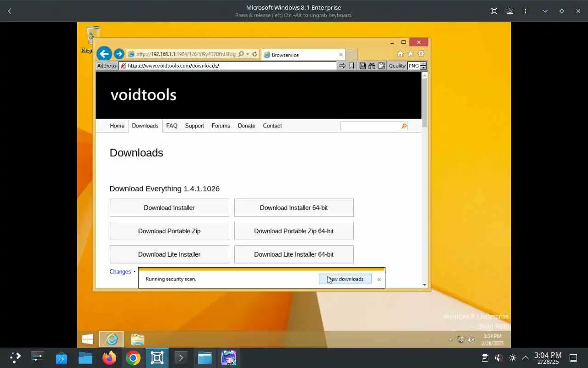Click the Quality PNG selector field

[413, 66]
